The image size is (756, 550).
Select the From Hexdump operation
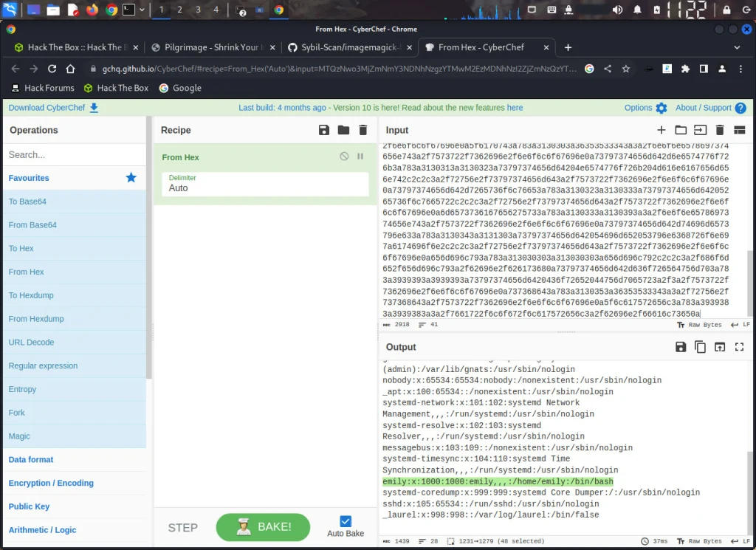point(75,319)
